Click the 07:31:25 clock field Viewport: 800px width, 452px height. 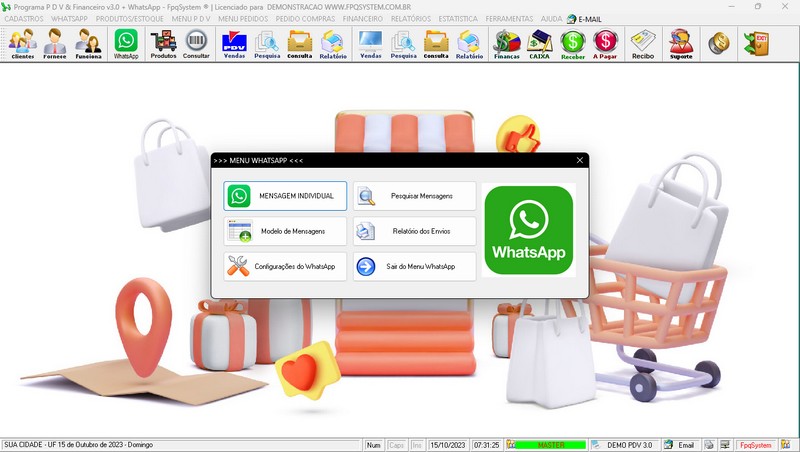coord(486,445)
